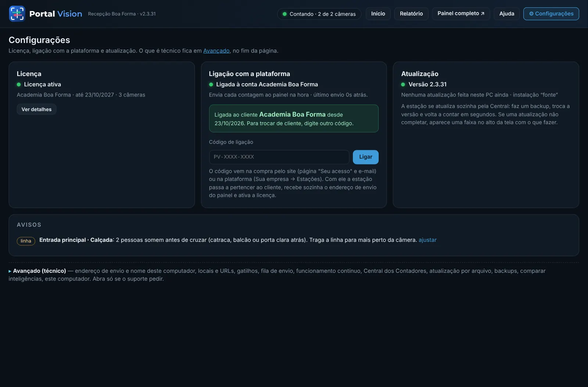Image resolution: width=588 pixels, height=387 pixels.
Task: Follow the Avançado link in the subtitle
Action: [x=216, y=51]
